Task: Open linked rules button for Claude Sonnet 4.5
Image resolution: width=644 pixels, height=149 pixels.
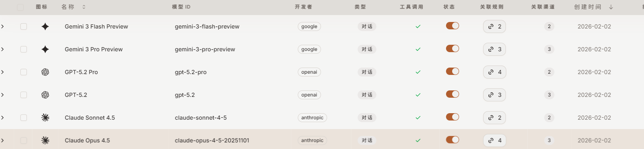Action: click(495, 118)
